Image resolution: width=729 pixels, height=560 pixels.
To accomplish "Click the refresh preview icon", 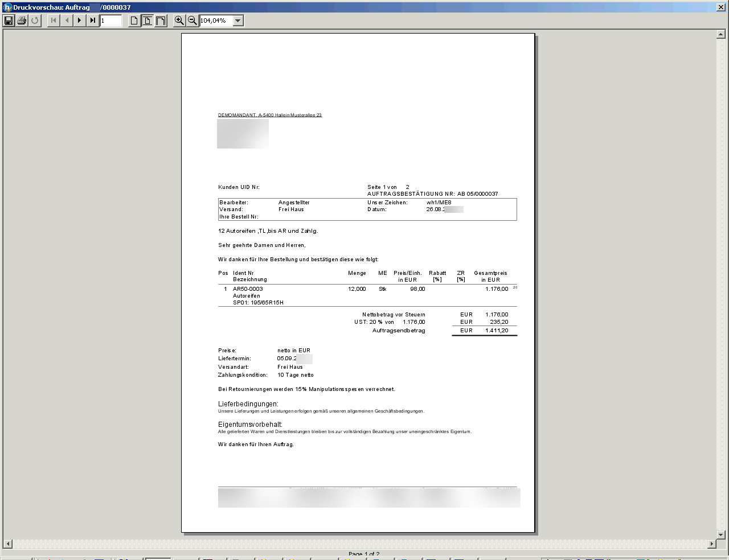I will coord(35,20).
